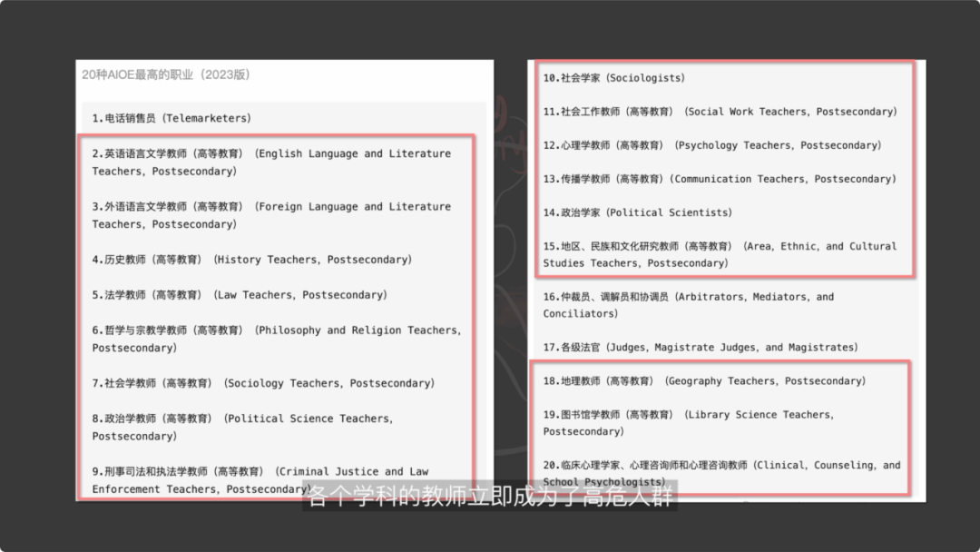Select item 4 History Teachers, Postsecondary
This screenshot has width=980, height=552.
coord(251,260)
